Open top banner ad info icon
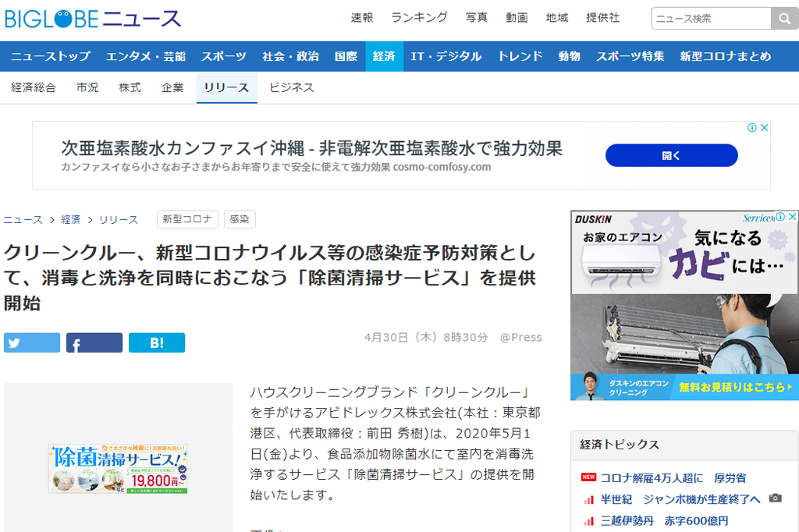Screen dimensions: 799x532 point(752,128)
